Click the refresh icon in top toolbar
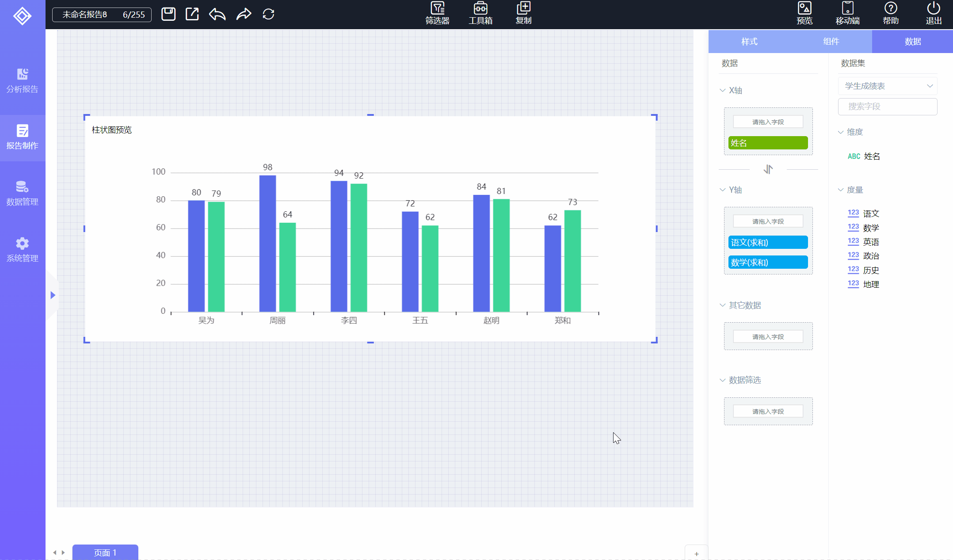Image resolution: width=953 pixels, height=560 pixels. pos(268,14)
